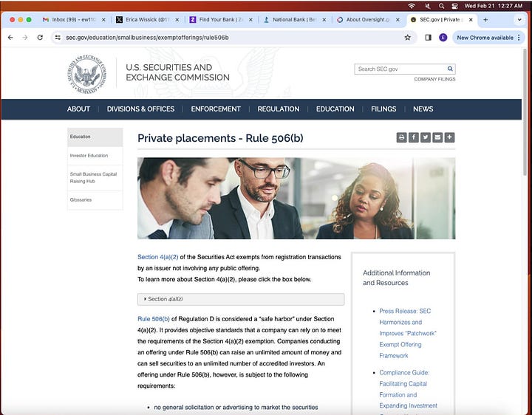Share the page by email icon
532x415 pixels.
[437, 137]
